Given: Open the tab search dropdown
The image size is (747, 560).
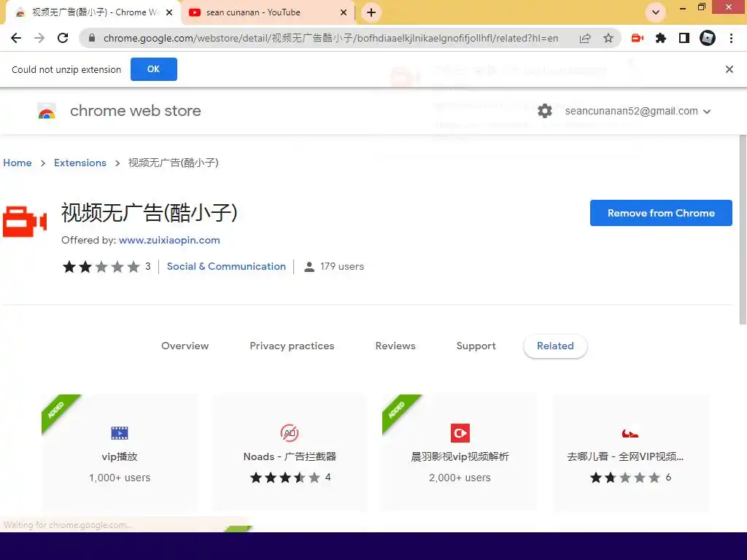Looking at the screenshot, I should click(x=656, y=12).
